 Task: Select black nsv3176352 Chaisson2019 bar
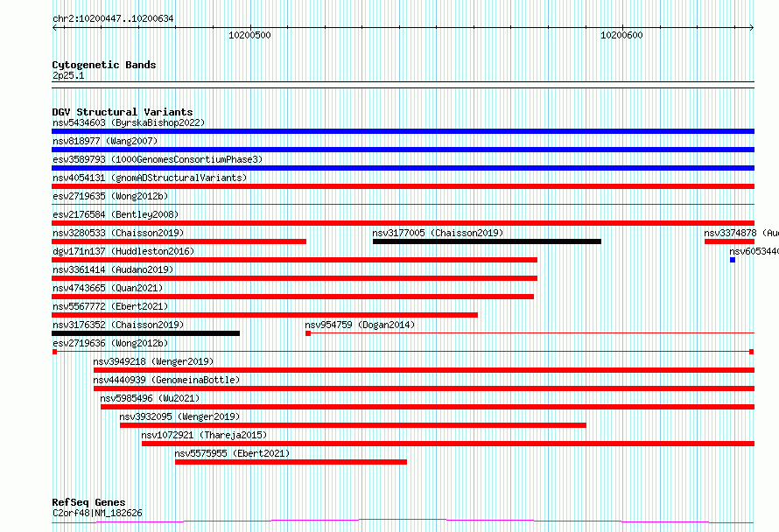(145, 333)
